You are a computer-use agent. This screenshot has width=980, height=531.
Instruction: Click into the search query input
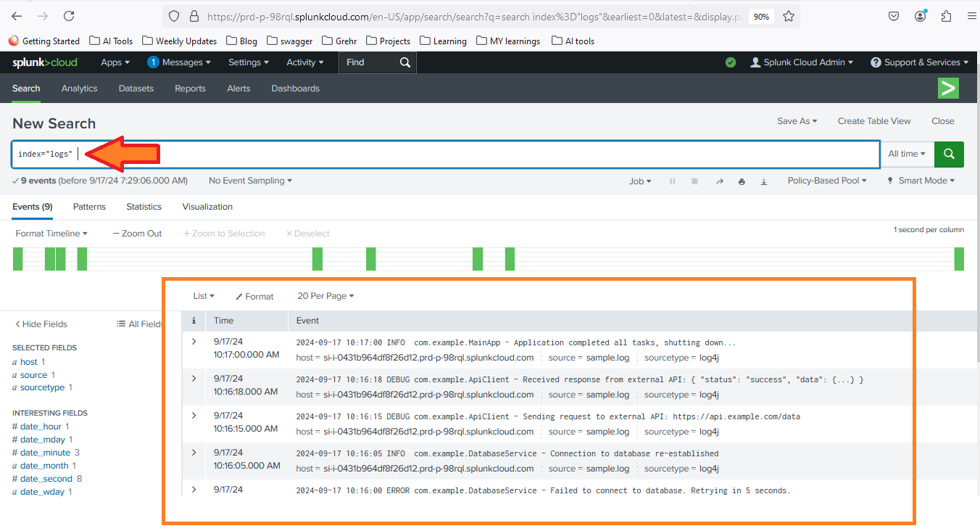446,154
